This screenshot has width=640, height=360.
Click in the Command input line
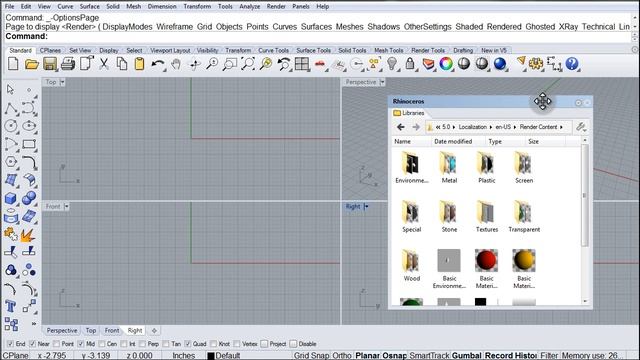coord(318,36)
